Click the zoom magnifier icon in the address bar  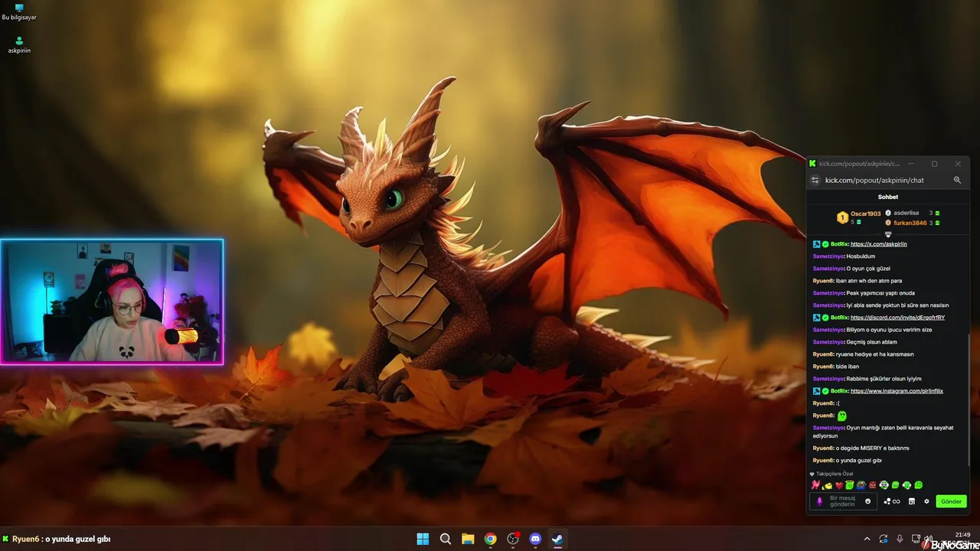[x=957, y=180]
